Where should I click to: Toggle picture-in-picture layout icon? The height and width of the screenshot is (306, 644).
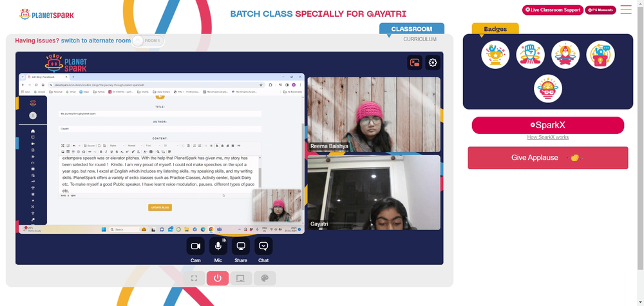coord(414,63)
